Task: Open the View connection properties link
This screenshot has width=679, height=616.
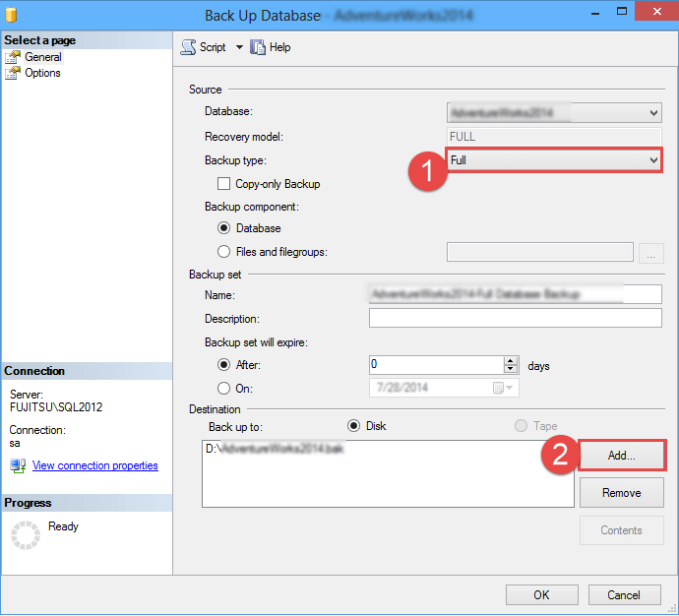Action: [95, 465]
